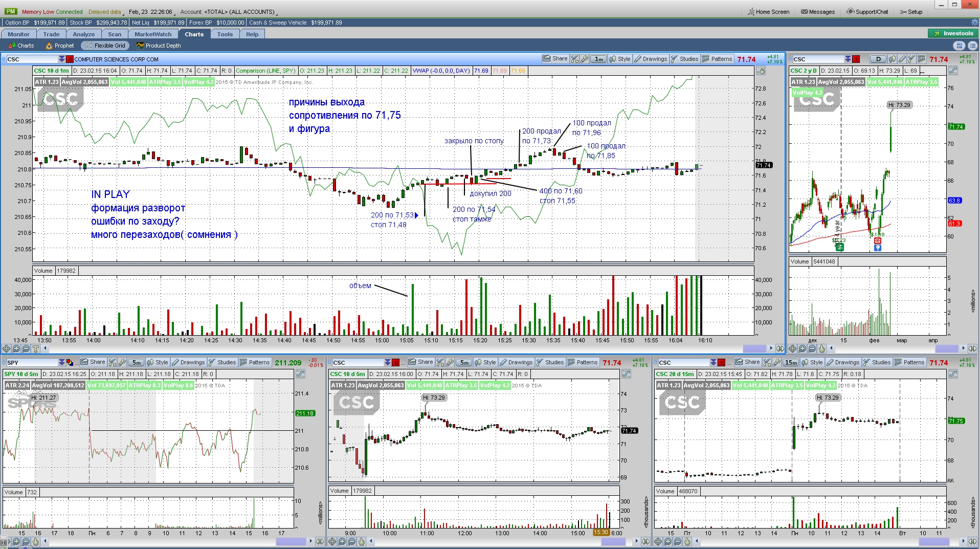The image size is (980, 549).
Task: Open chart settings wrench on main CSC chart
Action: click(585, 59)
